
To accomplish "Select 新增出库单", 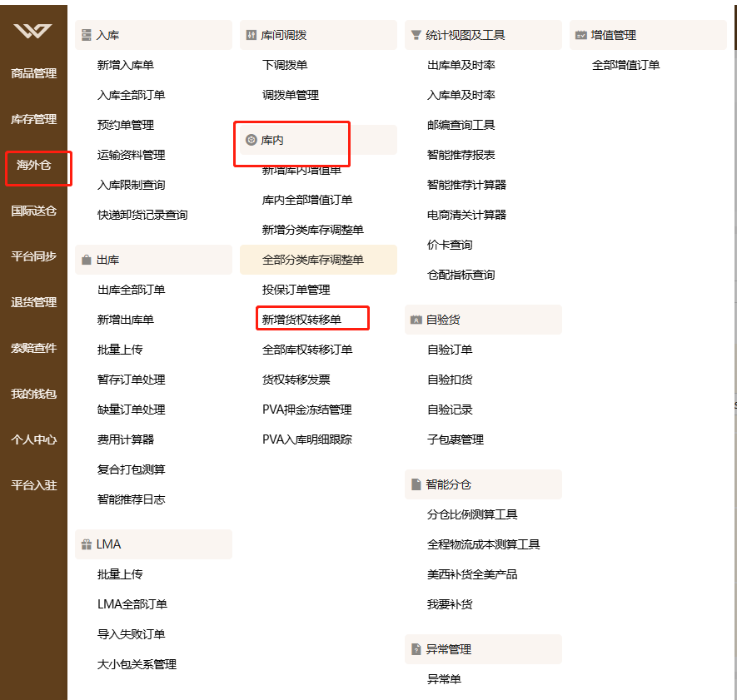I will [x=126, y=320].
